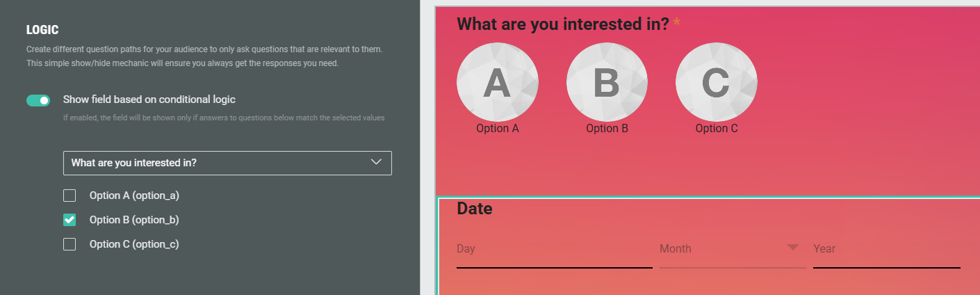
Task: Disable the conditional logic toggle switch
Action: 38,100
